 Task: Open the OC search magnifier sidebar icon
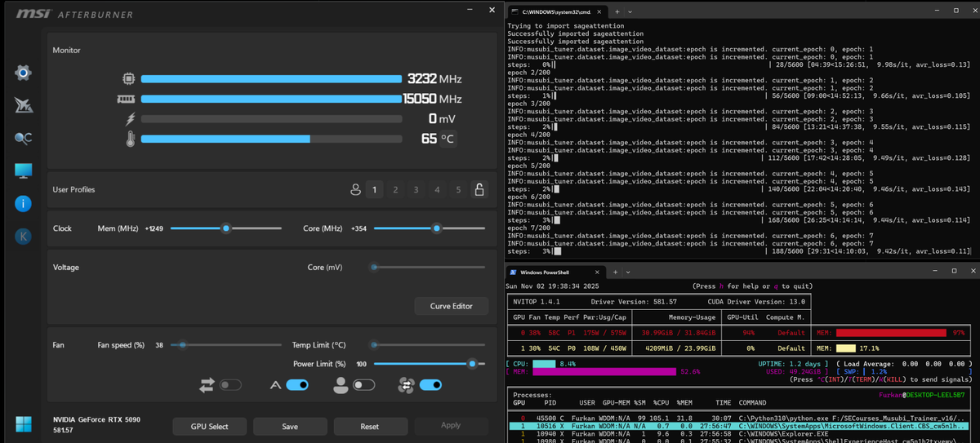(23, 138)
